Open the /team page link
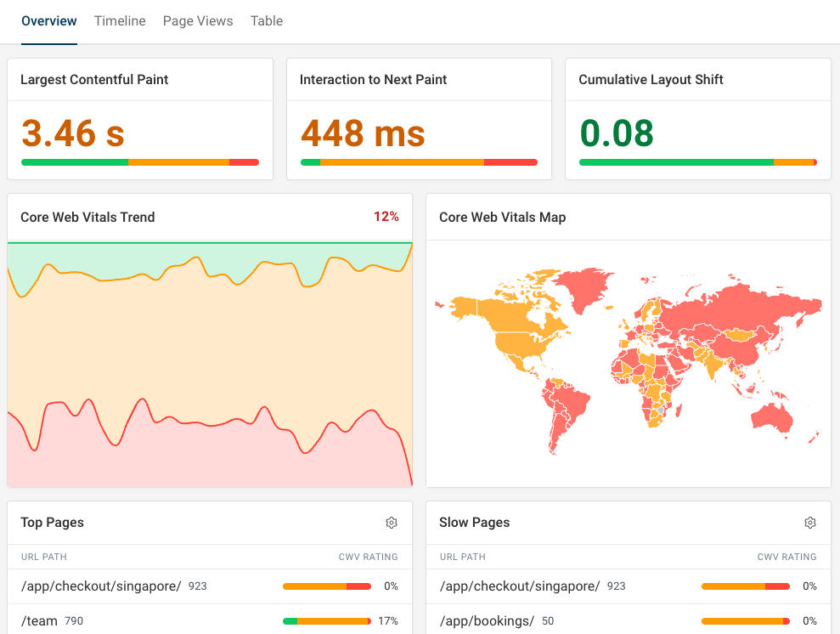Viewport: 840px width, 634px height. pos(40,620)
